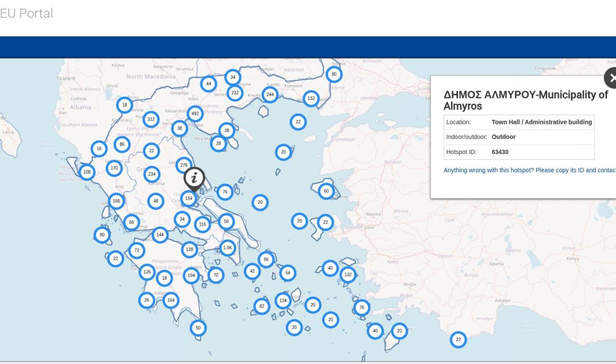Click the 164 cluster in southern Peloponnese

[171, 300]
